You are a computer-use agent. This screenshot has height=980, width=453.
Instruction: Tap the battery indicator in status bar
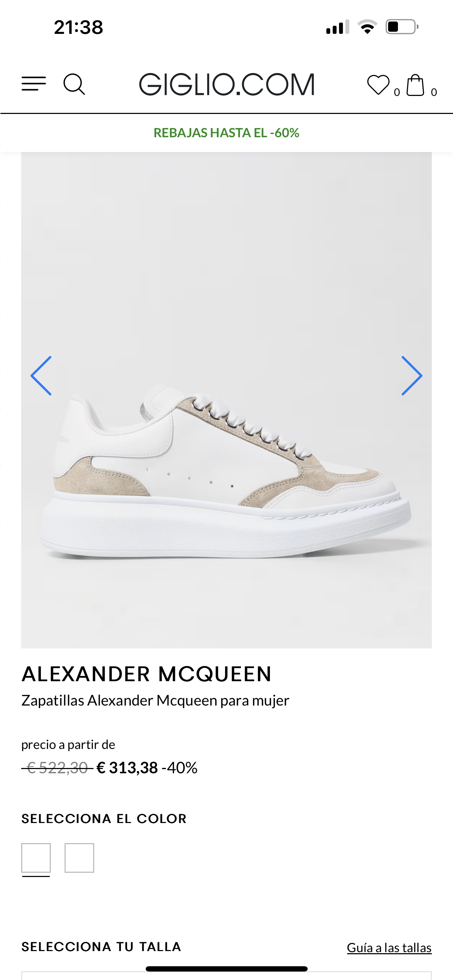tap(402, 26)
